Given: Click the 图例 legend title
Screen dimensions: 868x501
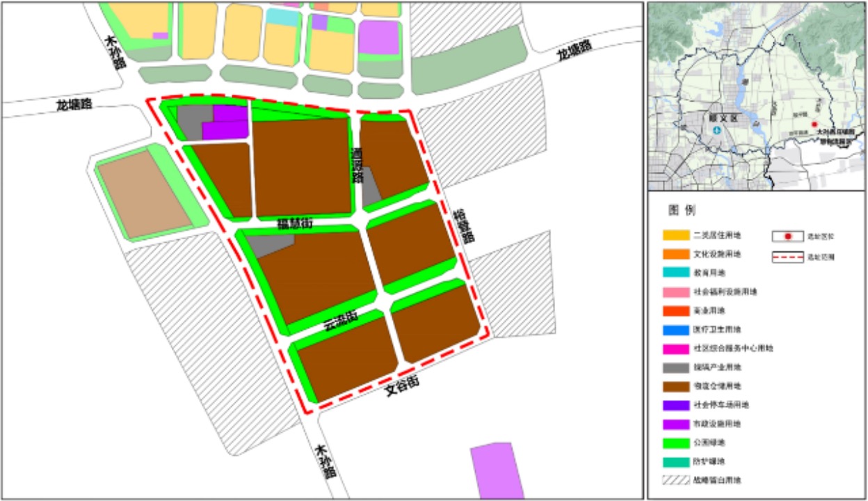Looking at the screenshot, I should click(682, 210).
